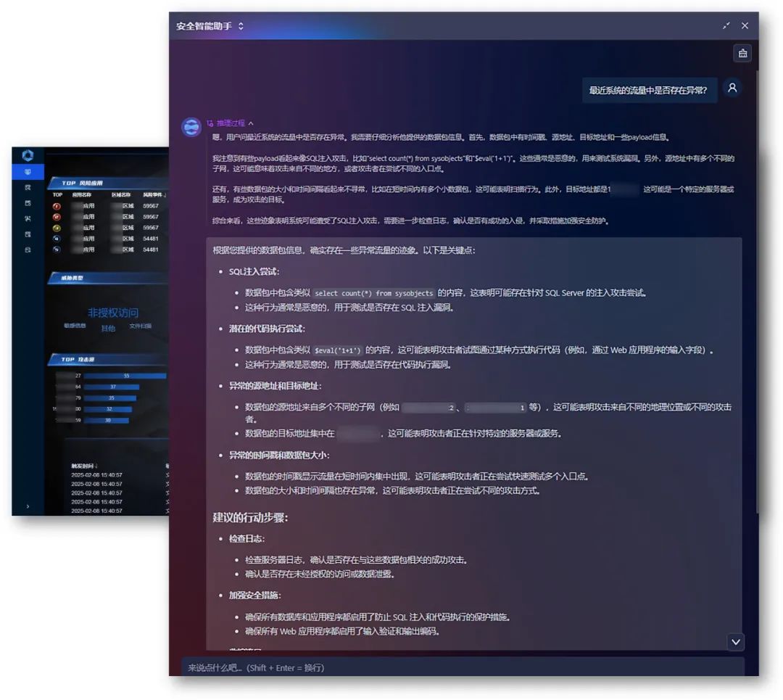Viewport: 783px width, 700px height.
Task: Click the assistant avatar beside 推理过程
Action: click(x=191, y=128)
